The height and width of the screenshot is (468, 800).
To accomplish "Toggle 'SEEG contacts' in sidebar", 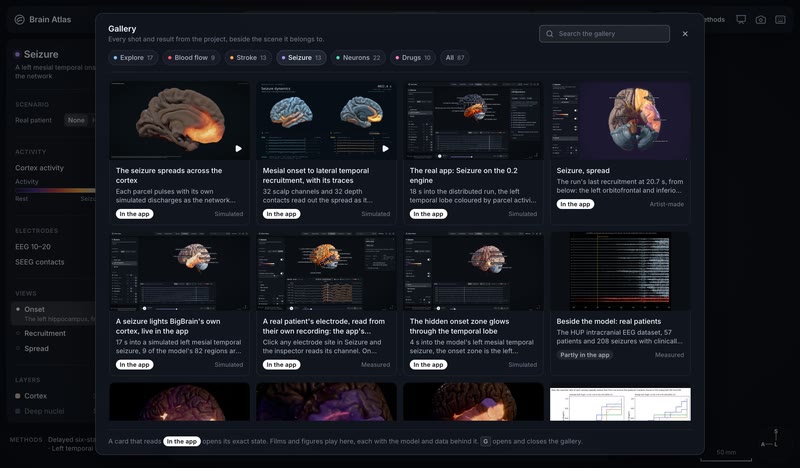I will [39, 262].
